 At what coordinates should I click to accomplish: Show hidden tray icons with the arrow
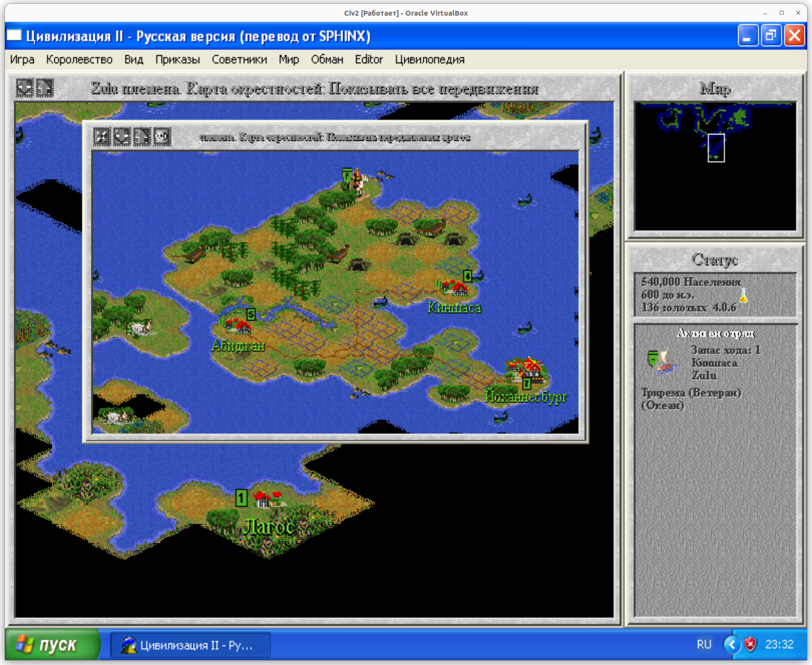tap(732, 644)
